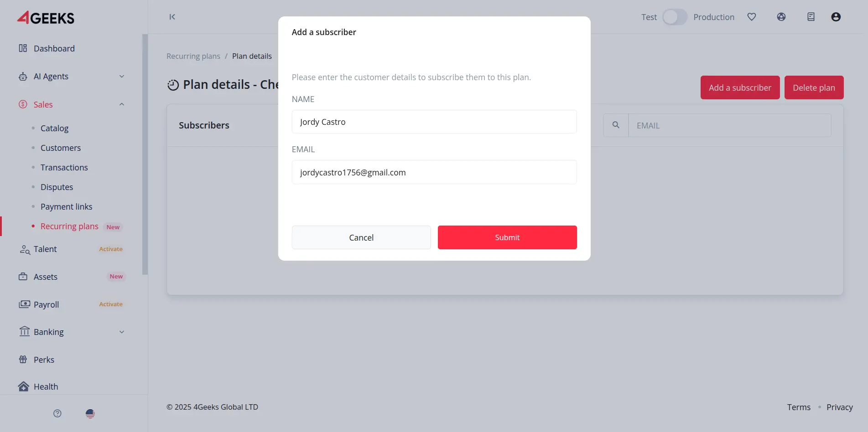Open the Dashboard page
The width and height of the screenshot is (868, 432).
54,48
